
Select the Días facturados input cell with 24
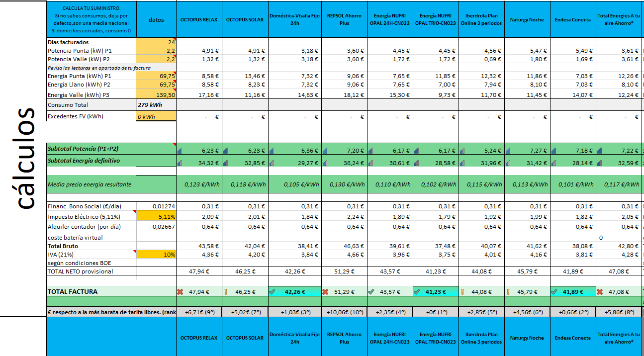[x=156, y=42]
